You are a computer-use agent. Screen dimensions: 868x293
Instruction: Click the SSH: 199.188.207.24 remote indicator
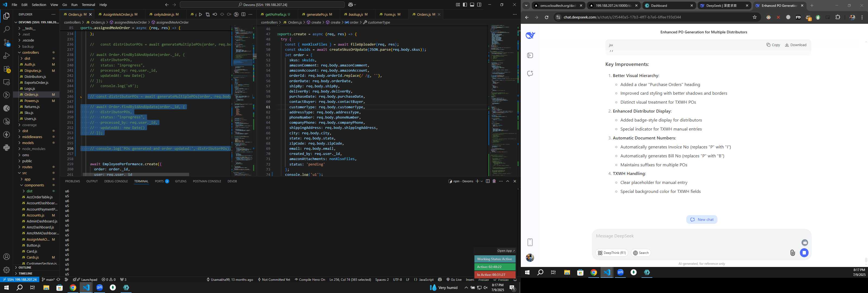pyautogui.click(x=19, y=279)
